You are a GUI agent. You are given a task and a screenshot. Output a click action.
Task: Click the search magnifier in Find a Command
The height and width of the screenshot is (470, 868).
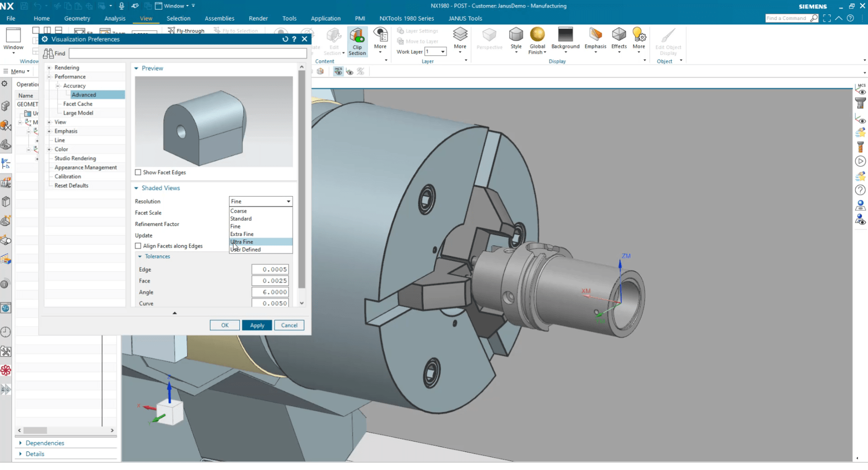813,18
